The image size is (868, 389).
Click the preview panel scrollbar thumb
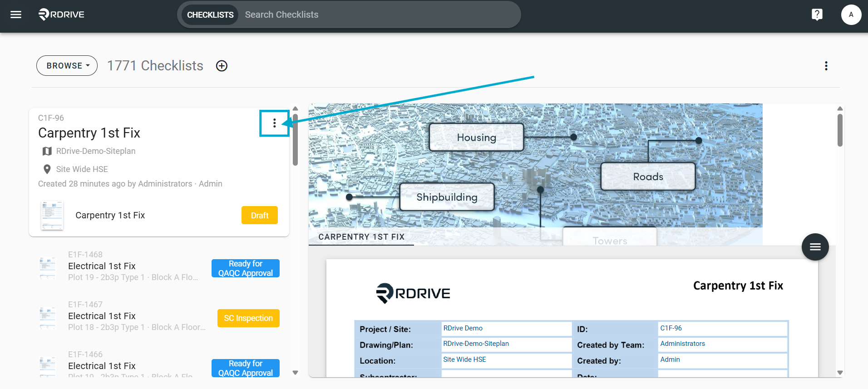[x=840, y=130]
